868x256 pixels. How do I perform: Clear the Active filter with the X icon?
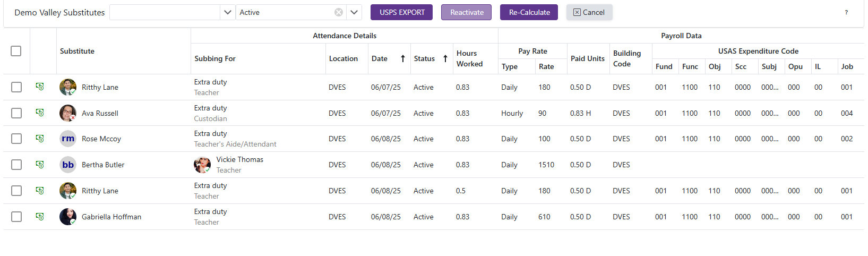coord(338,12)
